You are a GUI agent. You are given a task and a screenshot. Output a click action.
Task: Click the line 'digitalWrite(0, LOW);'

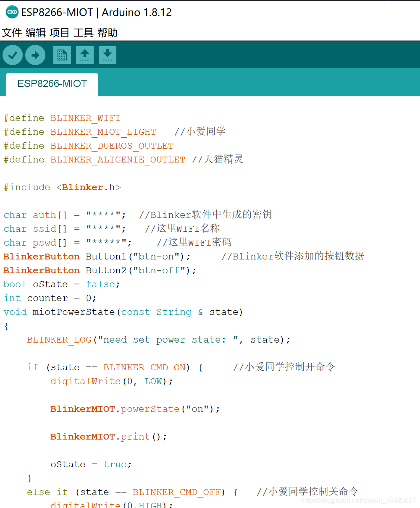(112, 381)
